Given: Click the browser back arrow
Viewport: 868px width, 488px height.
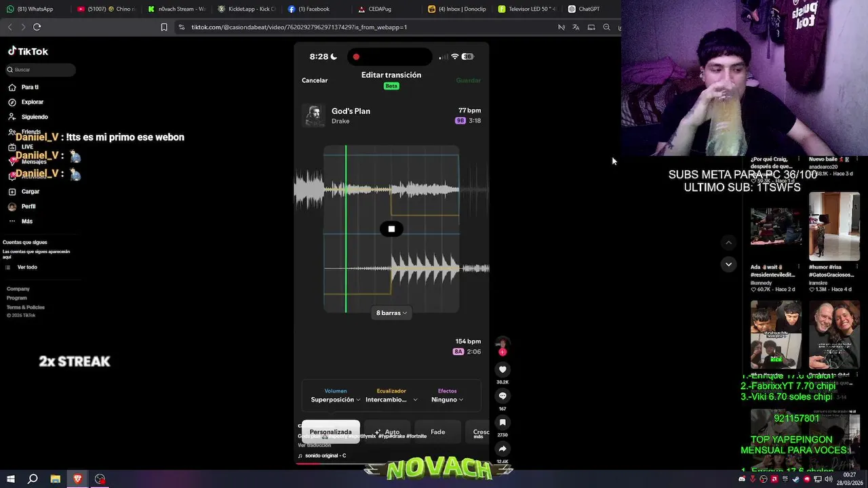Looking at the screenshot, I should 9,27.
